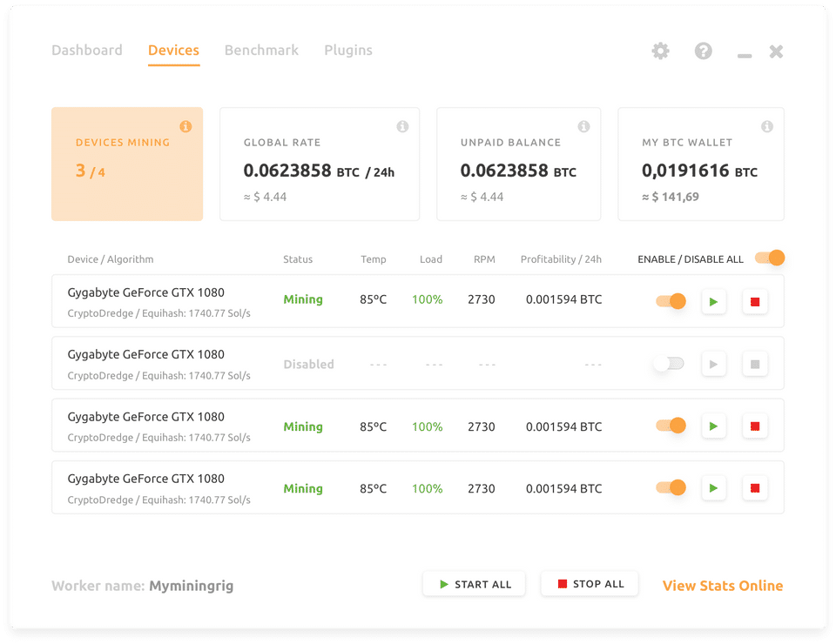The image size is (836, 644).
Task: Click the Status column header
Action: click(298, 259)
